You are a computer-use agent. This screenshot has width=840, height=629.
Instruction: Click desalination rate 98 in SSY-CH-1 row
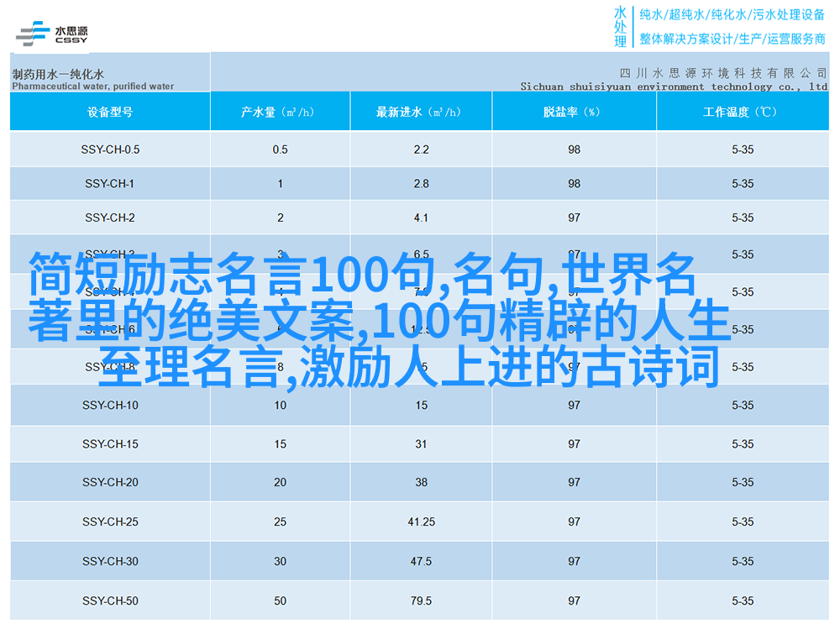575,184
